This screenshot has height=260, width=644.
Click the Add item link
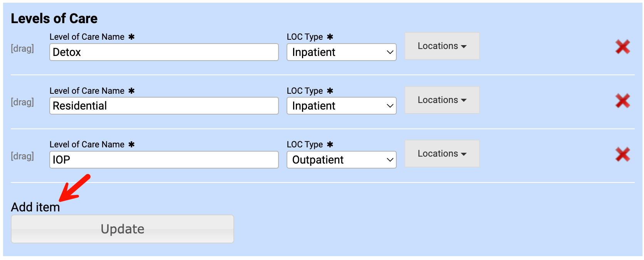[x=35, y=207]
